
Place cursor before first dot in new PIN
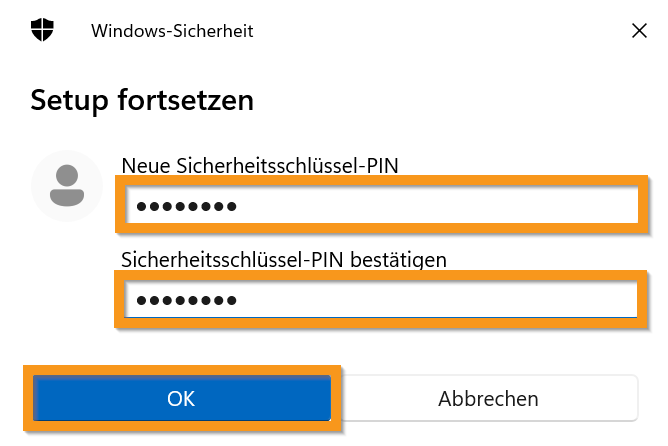(x=134, y=207)
